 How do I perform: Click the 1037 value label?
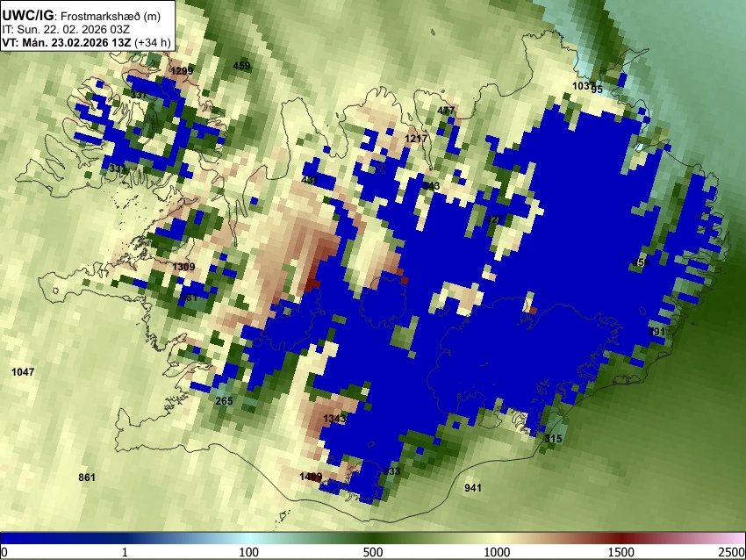[583, 86]
